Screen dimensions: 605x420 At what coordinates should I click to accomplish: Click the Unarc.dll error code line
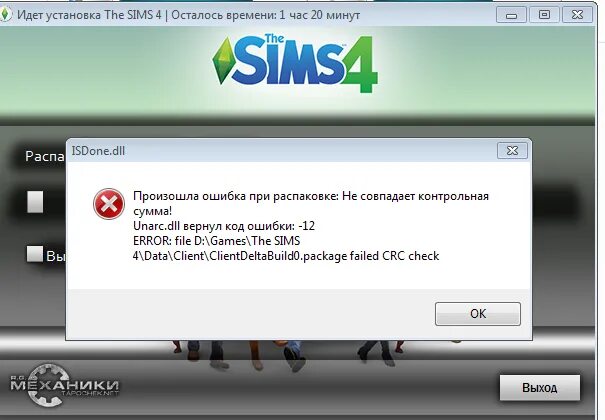click(x=224, y=226)
